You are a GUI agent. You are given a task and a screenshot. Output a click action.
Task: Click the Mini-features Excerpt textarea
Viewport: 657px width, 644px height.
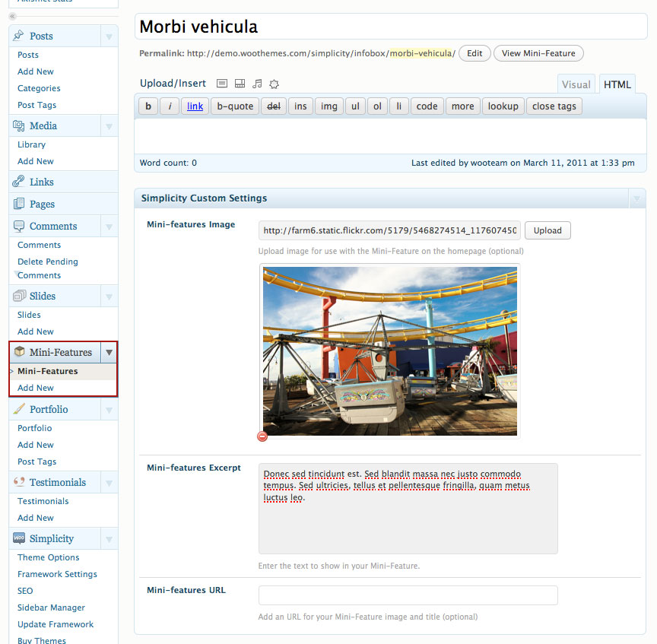pyautogui.click(x=408, y=508)
